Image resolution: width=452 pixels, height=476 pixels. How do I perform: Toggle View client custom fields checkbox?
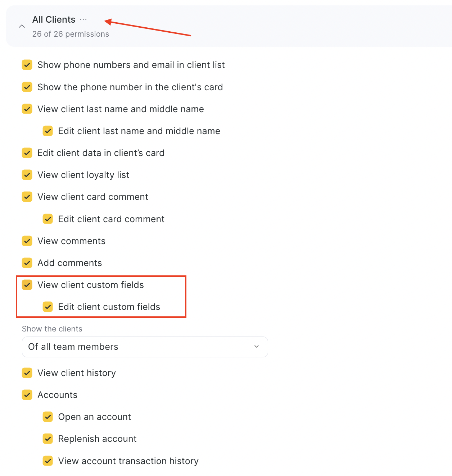[x=27, y=285]
